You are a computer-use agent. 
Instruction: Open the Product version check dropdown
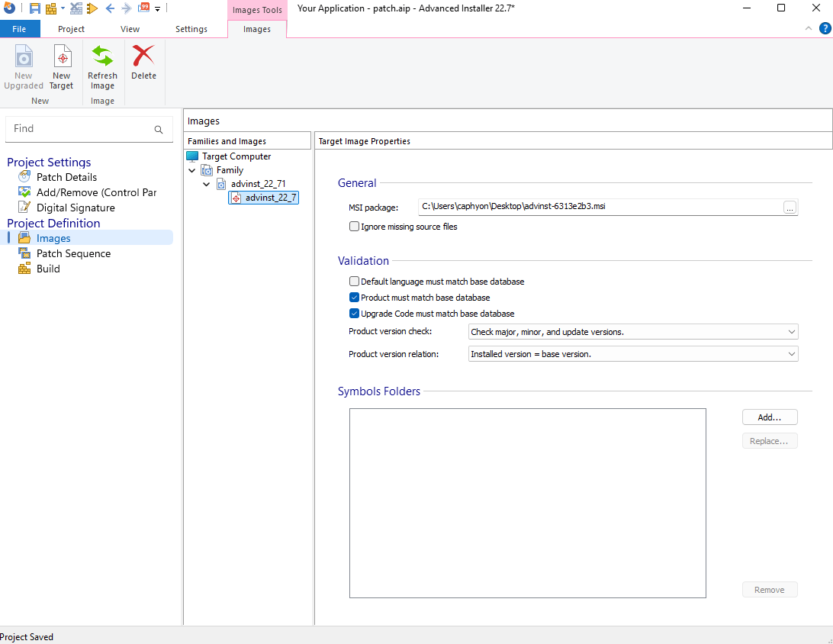(x=632, y=332)
